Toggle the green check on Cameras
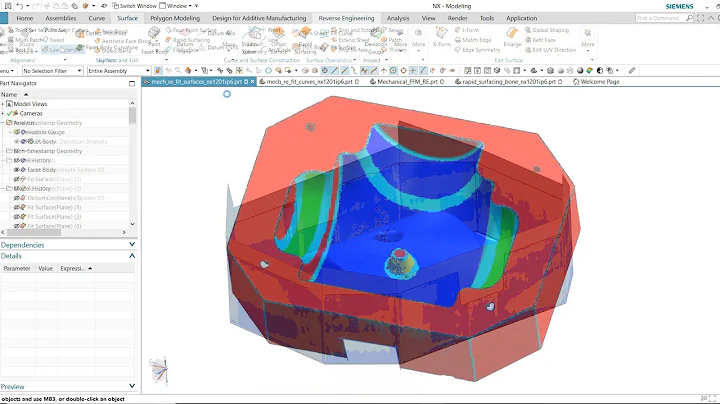 (x=9, y=113)
